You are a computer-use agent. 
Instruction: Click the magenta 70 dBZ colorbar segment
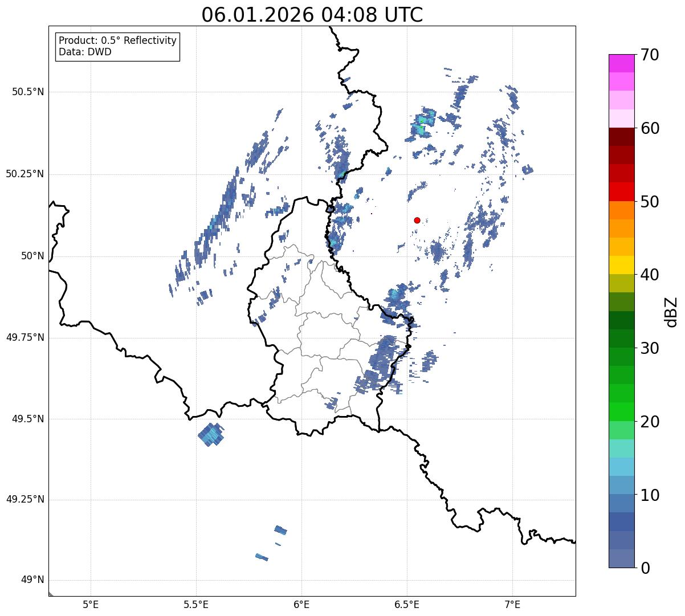(x=622, y=63)
